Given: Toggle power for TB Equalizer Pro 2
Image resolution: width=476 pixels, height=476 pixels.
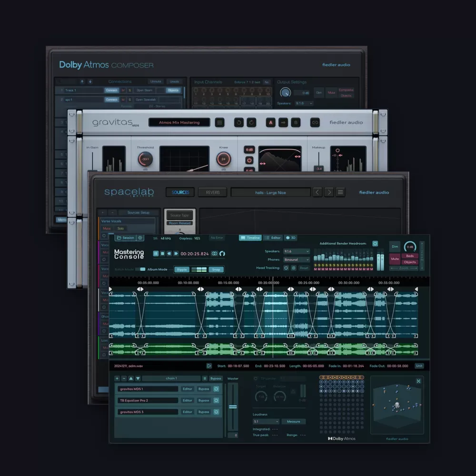Looking at the screenshot, I should [x=217, y=400].
